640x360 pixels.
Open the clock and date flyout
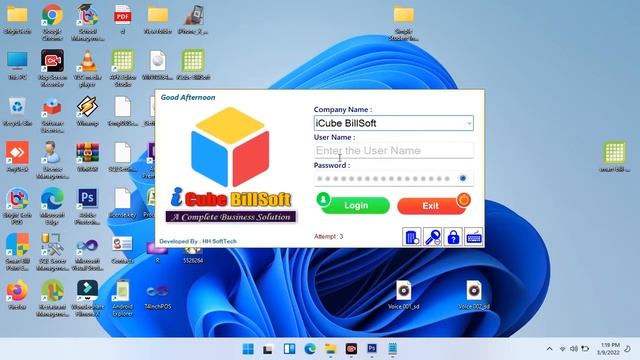[x=608, y=349]
